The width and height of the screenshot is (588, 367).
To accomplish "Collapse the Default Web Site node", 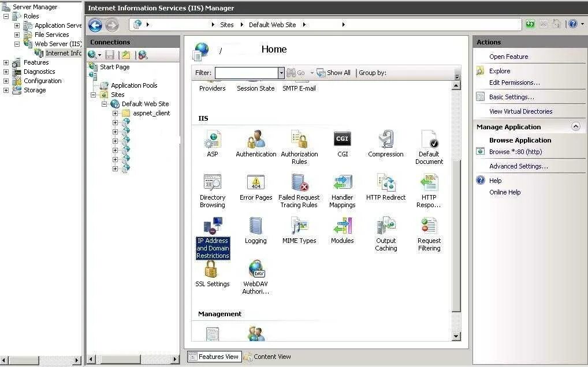I will click(x=104, y=104).
